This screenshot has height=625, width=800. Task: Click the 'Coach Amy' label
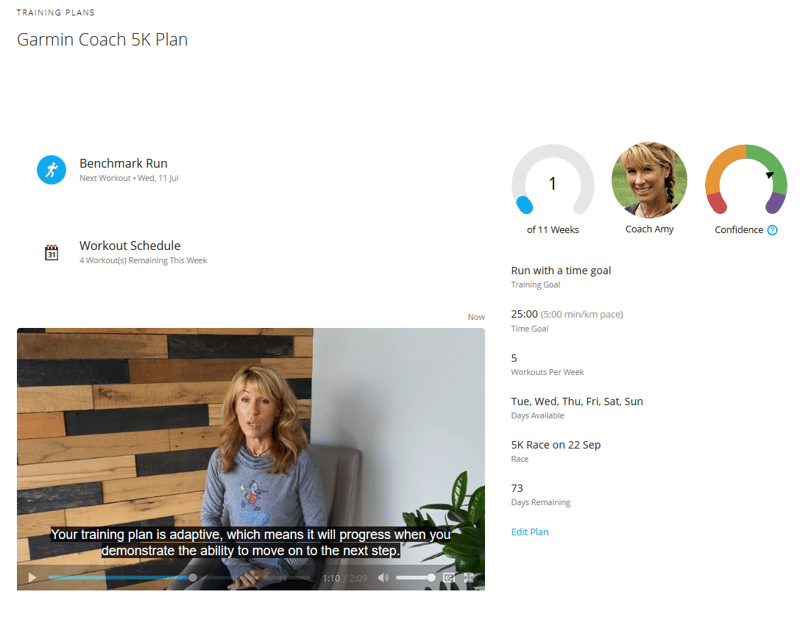tap(649, 229)
